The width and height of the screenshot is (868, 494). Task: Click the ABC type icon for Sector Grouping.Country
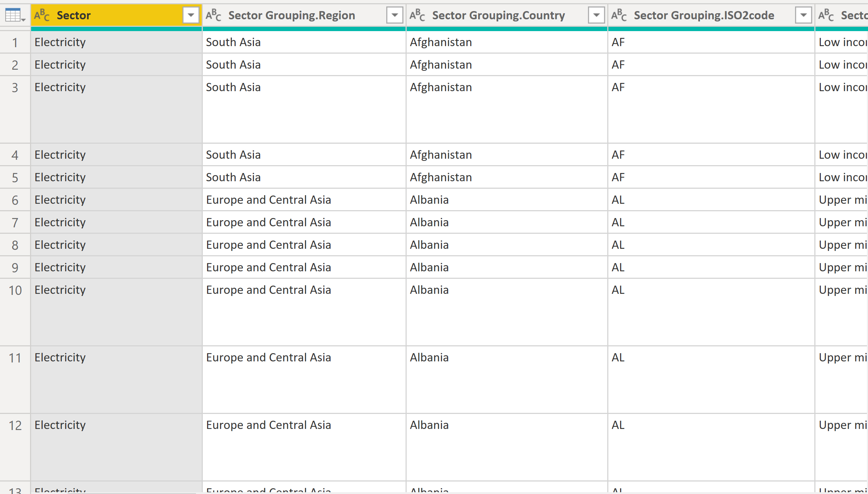click(417, 15)
